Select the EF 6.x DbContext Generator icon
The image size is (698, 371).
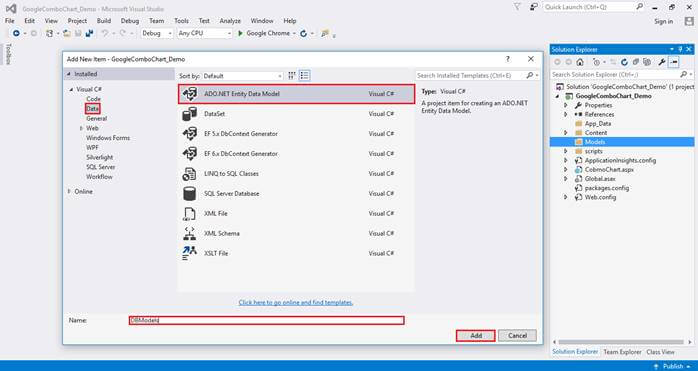click(x=190, y=154)
